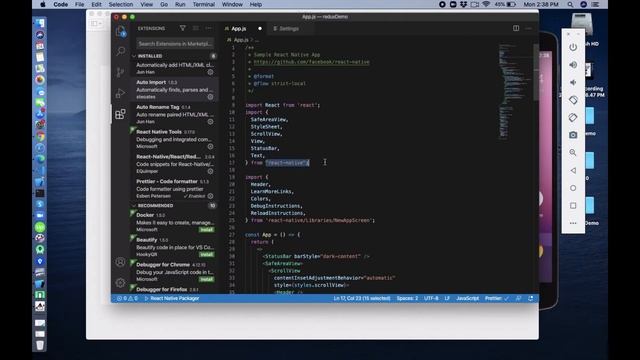Open the Explorer view in activity bar
The height and width of the screenshot is (360, 640).
120,31
